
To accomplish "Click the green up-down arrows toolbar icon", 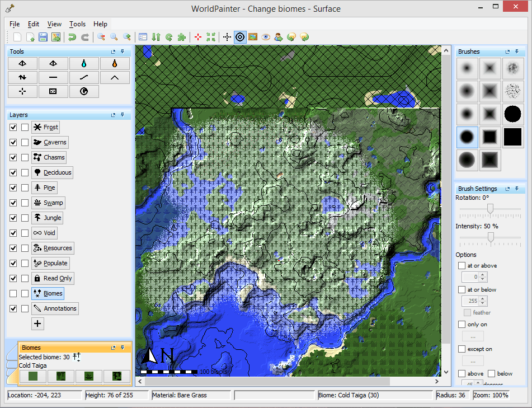I will click(156, 37).
